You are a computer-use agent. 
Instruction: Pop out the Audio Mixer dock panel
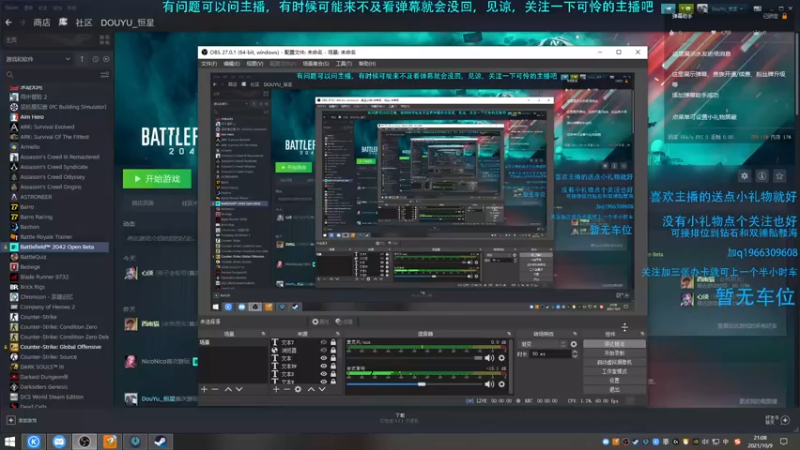click(509, 334)
